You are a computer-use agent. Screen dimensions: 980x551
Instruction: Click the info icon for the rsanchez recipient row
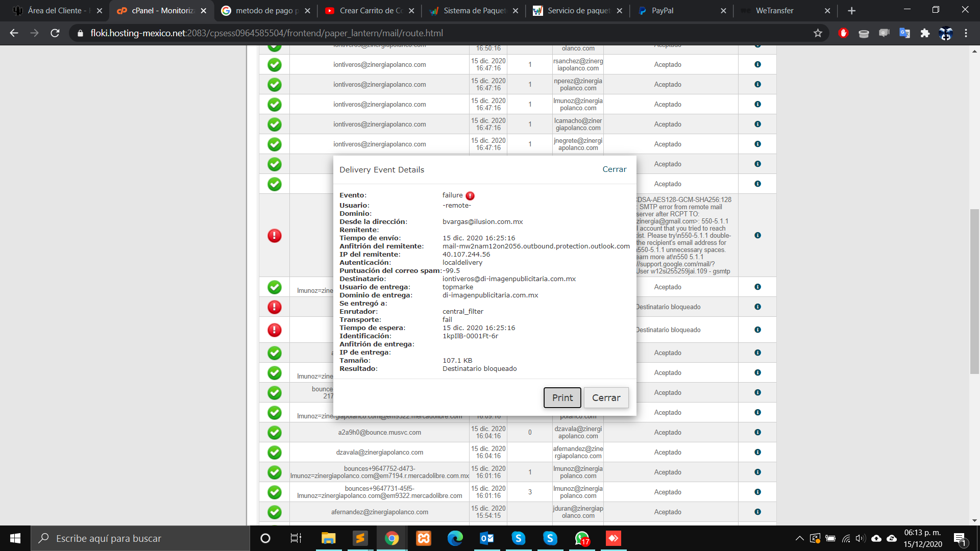[757, 64]
